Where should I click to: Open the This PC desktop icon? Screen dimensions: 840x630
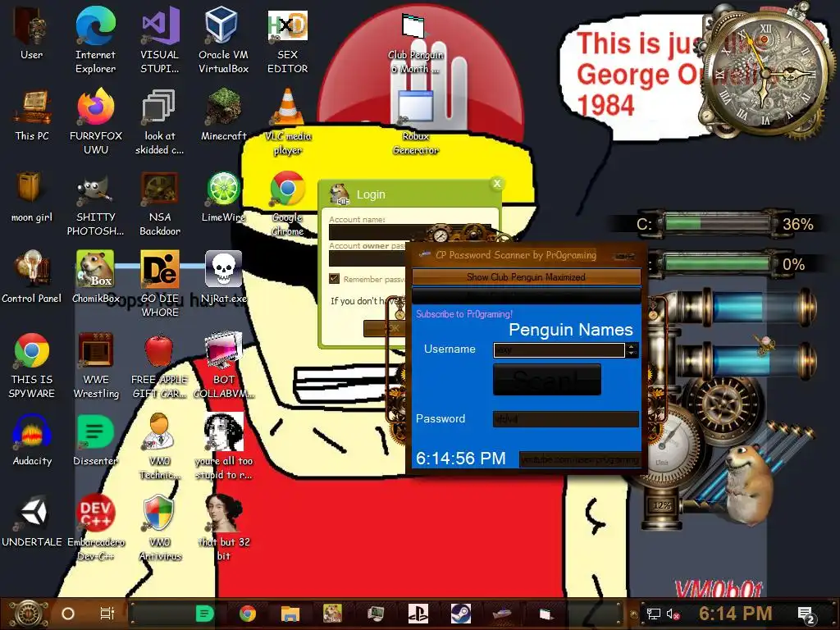pyautogui.click(x=32, y=115)
